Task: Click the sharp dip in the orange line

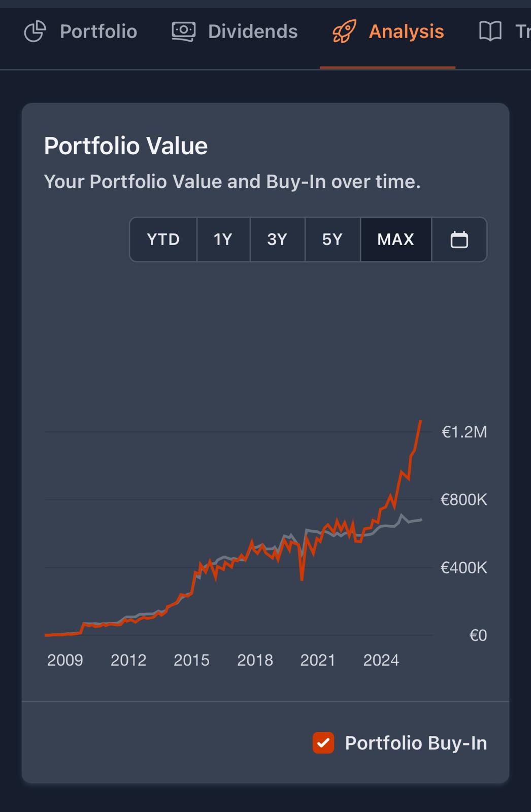Action: pos(302,579)
